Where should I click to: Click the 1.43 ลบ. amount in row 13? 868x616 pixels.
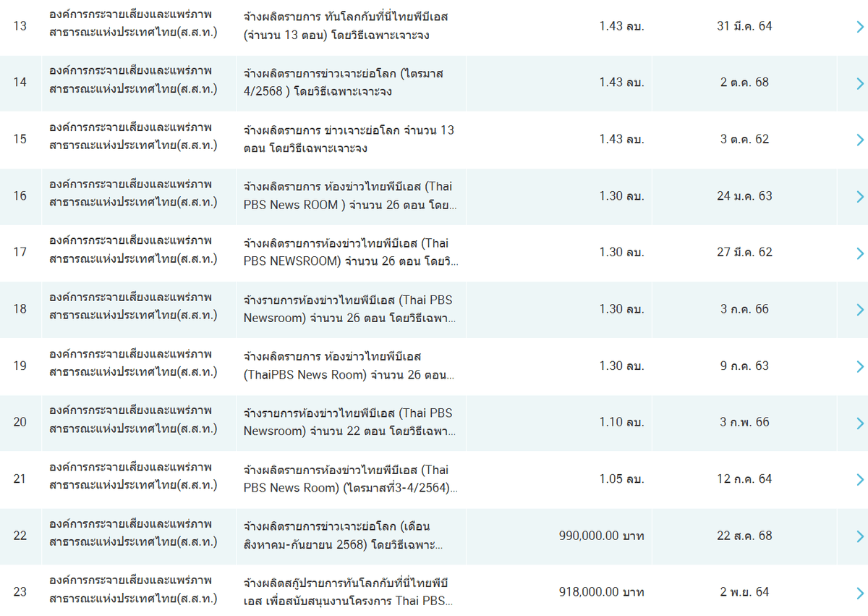click(x=621, y=26)
